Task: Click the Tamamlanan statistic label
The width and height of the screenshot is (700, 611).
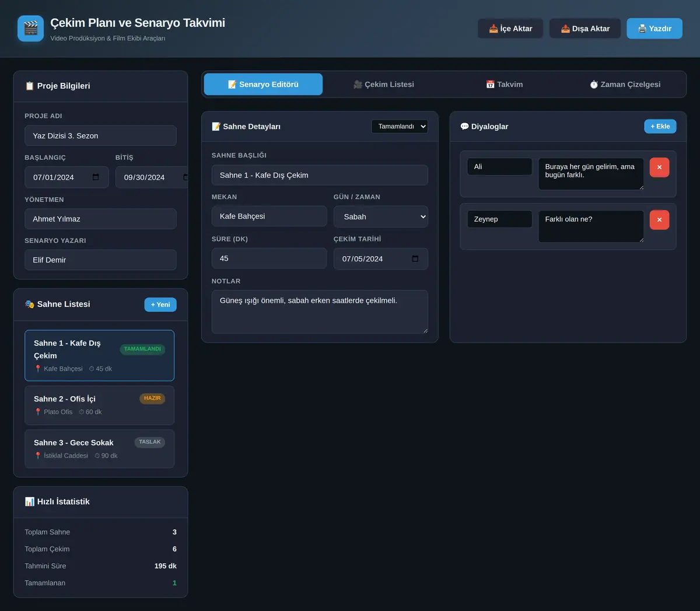Action: pos(45,583)
